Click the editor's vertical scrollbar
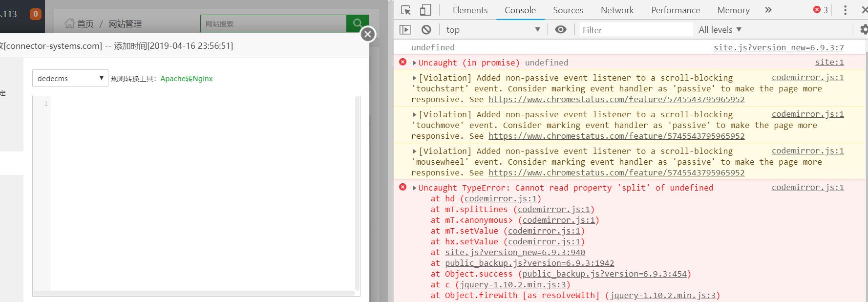 358,194
